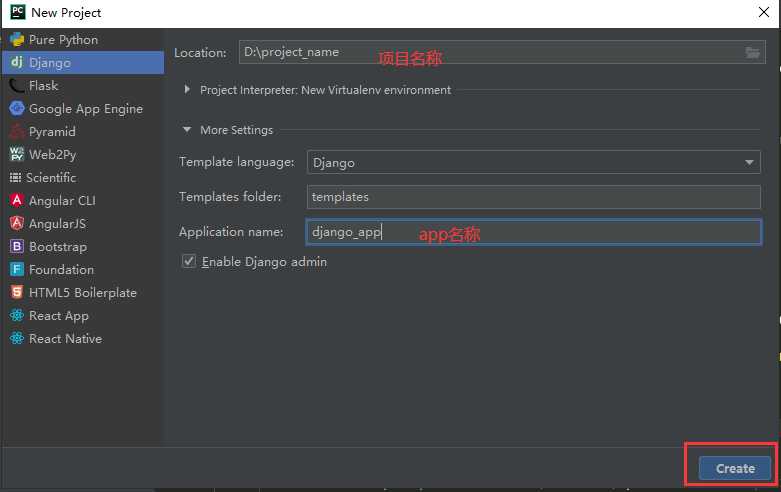Select the AngularJS project type
Screen dimensions: 781x492
click(82, 224)
